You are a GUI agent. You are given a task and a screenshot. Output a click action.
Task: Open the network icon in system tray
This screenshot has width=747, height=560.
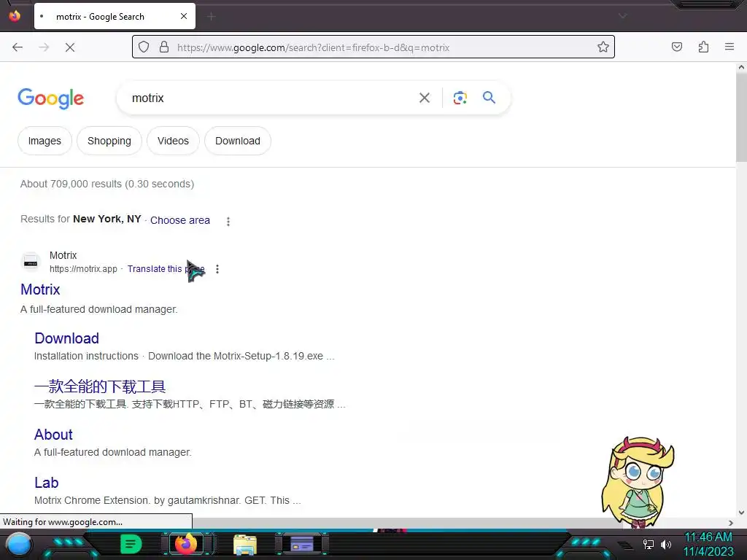pyautogui.click(x=648, y=544)
